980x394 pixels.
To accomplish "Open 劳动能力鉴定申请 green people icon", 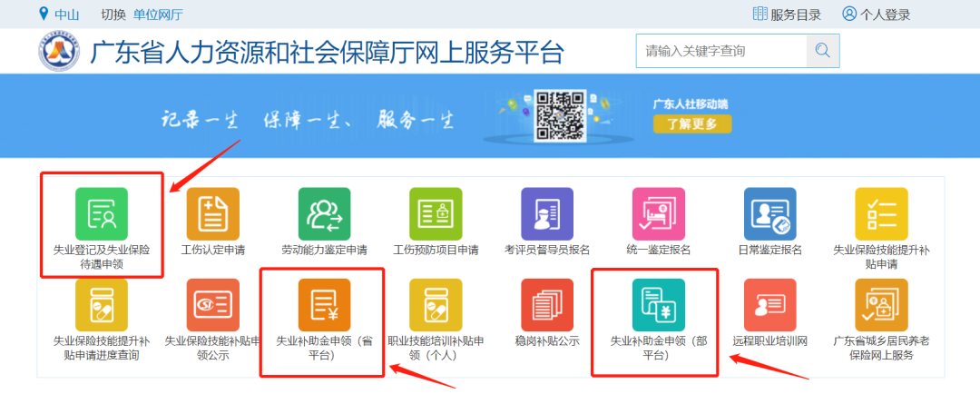I will 324,214.
